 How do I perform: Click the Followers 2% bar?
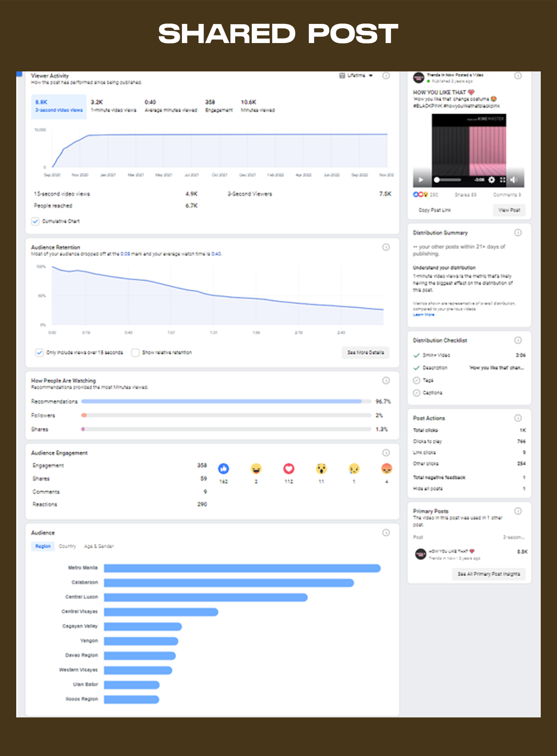coord(226,415)
